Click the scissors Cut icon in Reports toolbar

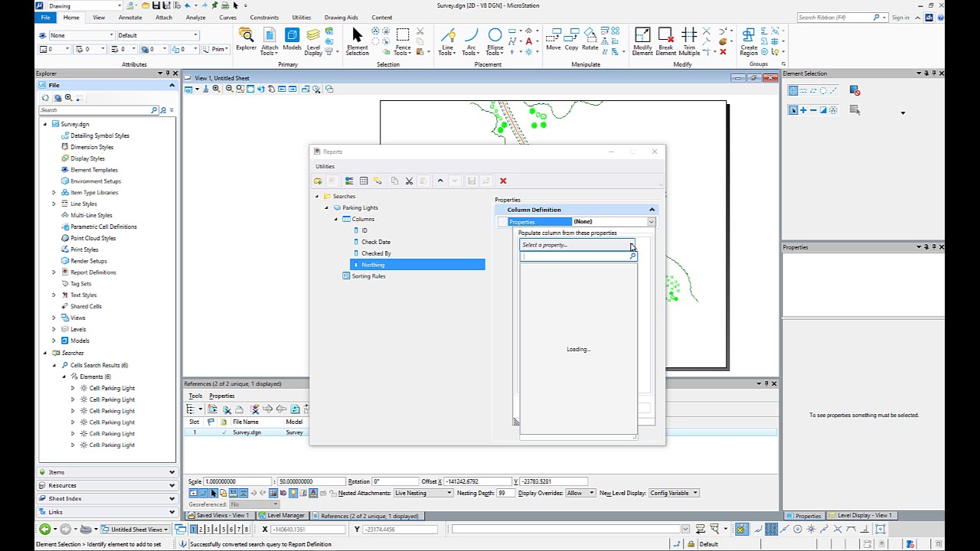click(x=410, y=181)
